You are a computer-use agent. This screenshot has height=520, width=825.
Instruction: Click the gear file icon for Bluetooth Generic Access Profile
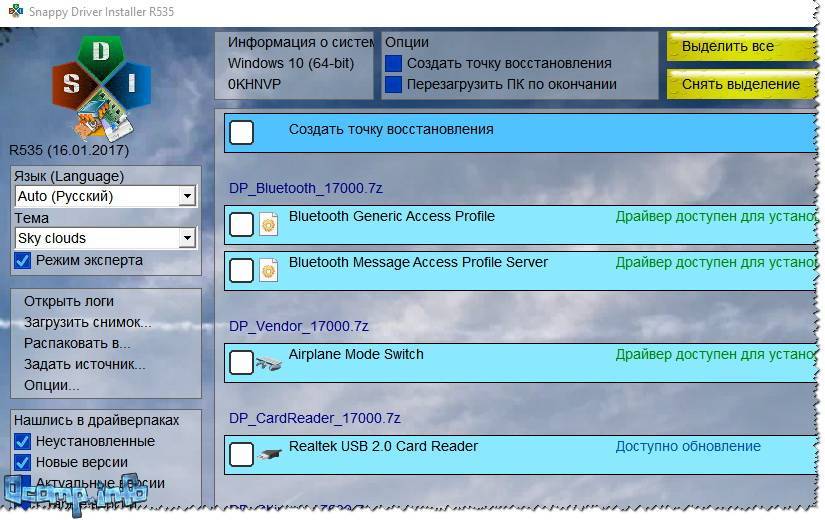(268, 225)
